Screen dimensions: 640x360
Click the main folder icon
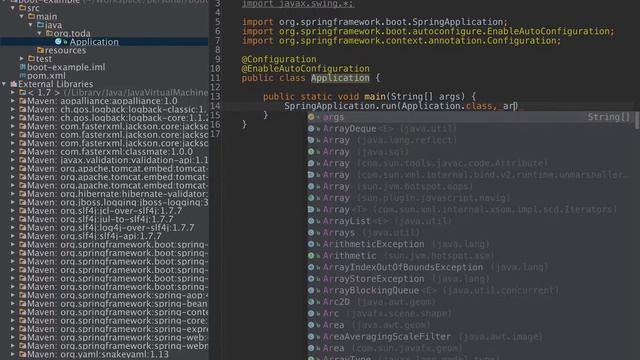pos(31,16)
